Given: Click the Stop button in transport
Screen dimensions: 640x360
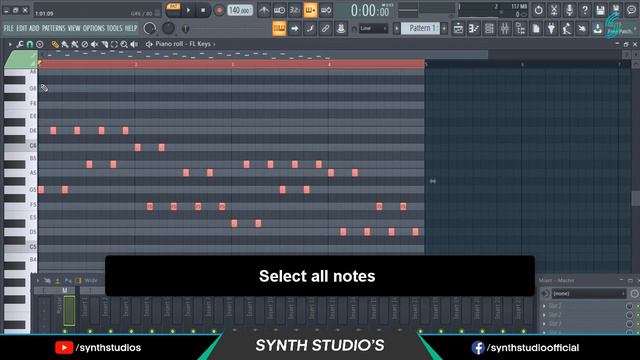Looking at the screenshot, I should pyautogui.click(x=203, y=10).
